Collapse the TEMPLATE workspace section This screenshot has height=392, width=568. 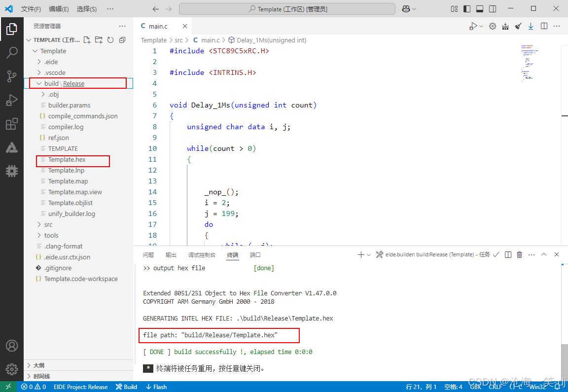coord(29,40)
